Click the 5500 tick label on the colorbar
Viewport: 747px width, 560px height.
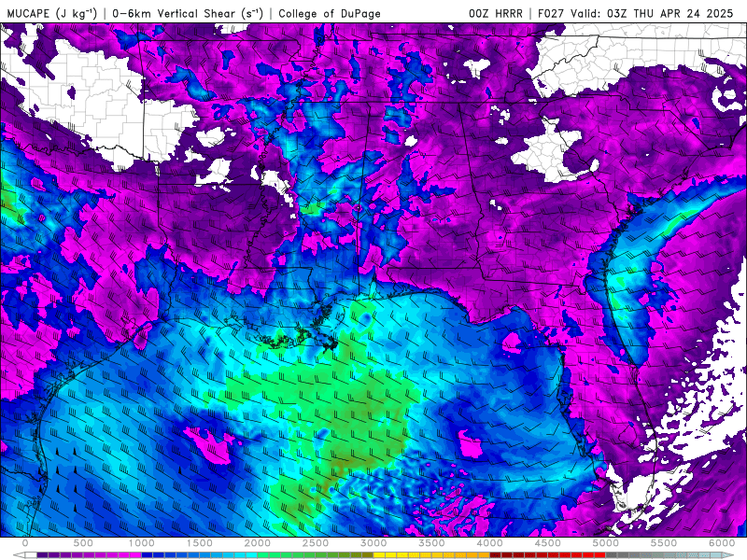click(x=664, y=543)
